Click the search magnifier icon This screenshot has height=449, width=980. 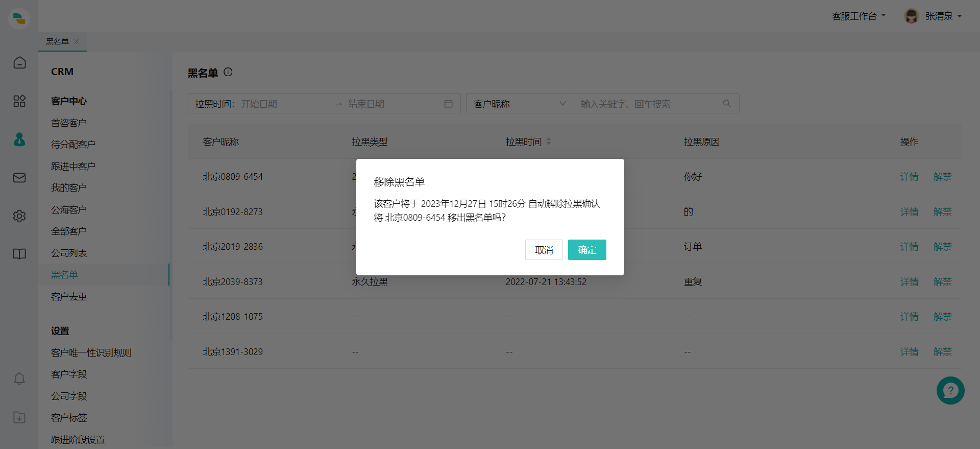[x=727, y=104]
